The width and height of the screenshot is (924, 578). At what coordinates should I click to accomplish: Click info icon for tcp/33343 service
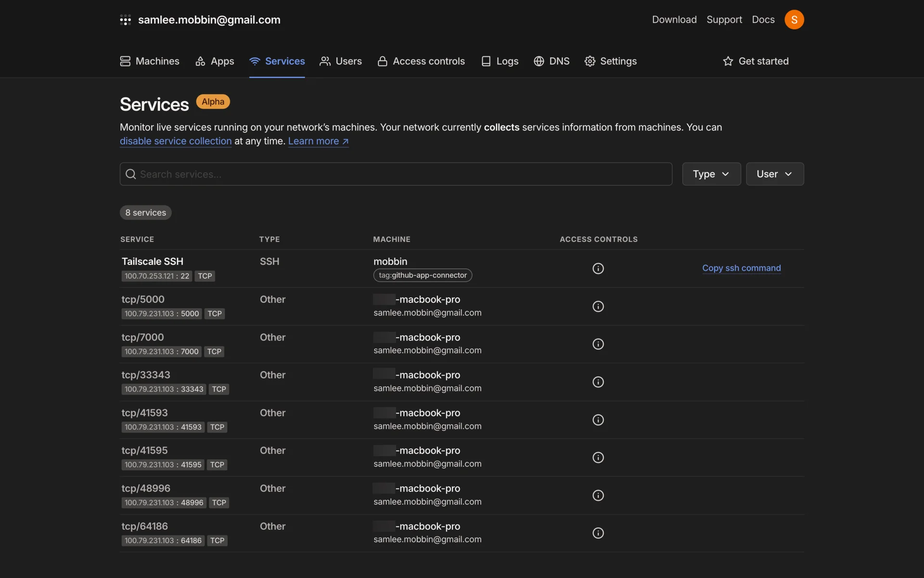pos(598,382)
